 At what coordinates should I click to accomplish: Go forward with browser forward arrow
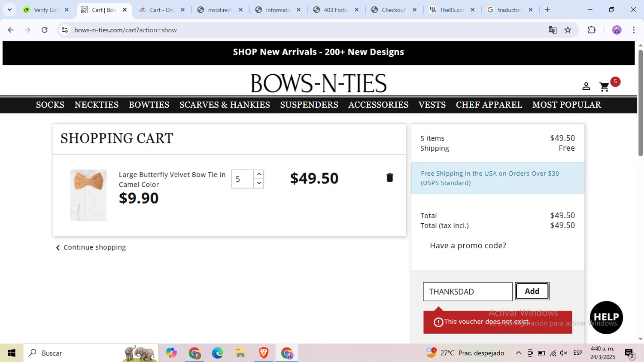(27, 30)
